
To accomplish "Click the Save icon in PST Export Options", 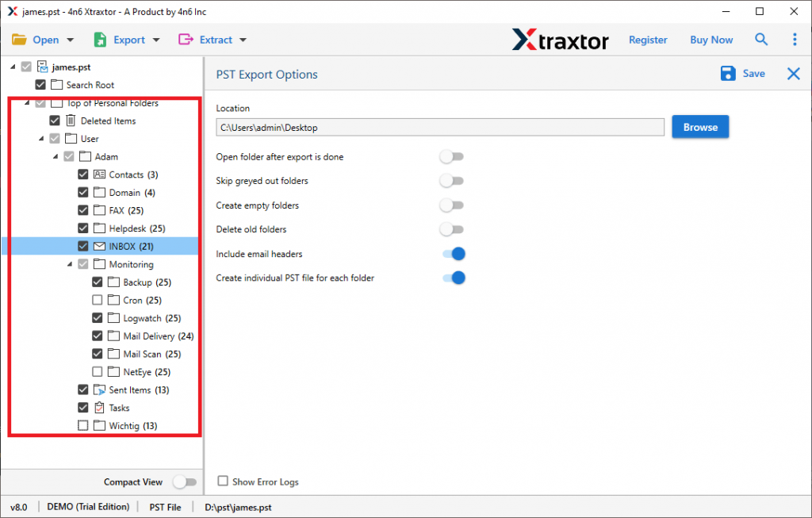I will pos(728,73).
